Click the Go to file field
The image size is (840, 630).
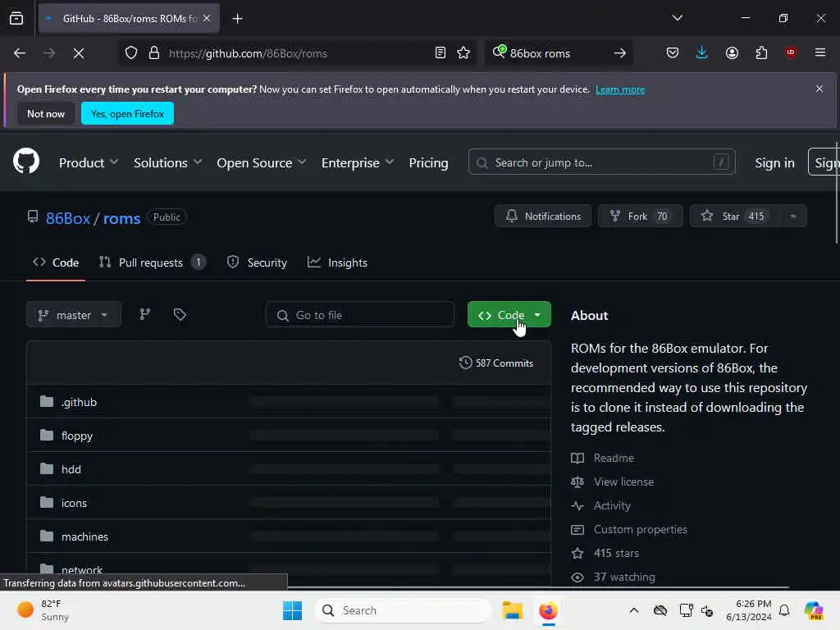[x=359, y=315]
